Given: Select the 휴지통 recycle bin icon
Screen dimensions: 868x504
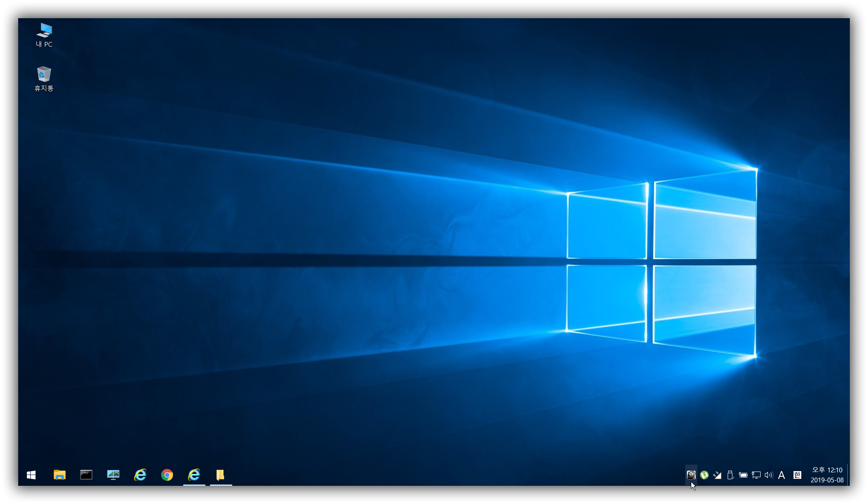Looking at the screenshot, I should [x=44, y=79].
